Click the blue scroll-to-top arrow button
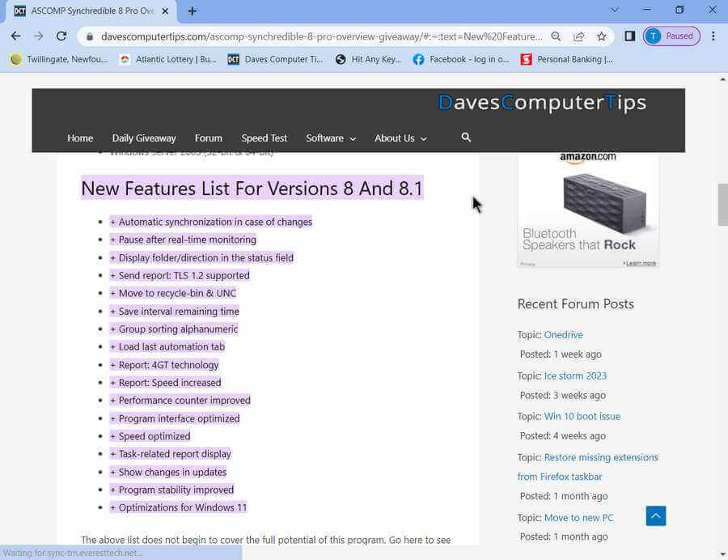728x560 pixels. pos(655,515)
